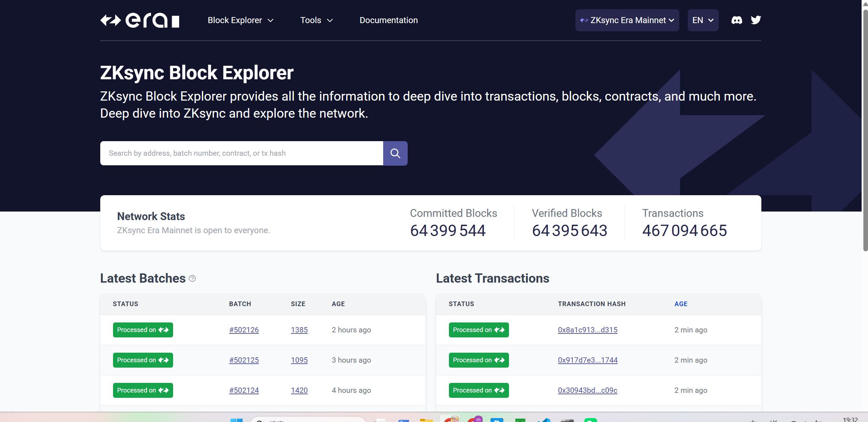Click Processed on badge for transaction 0x8a1c913...d315

click(479, 330)
